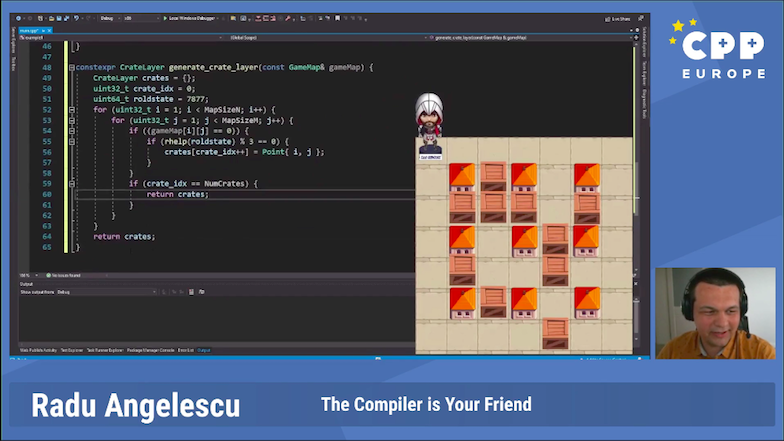The height and width of the screenshot is (441, 784).
Task: Click Live Share button
Action: tap(618, 19)
